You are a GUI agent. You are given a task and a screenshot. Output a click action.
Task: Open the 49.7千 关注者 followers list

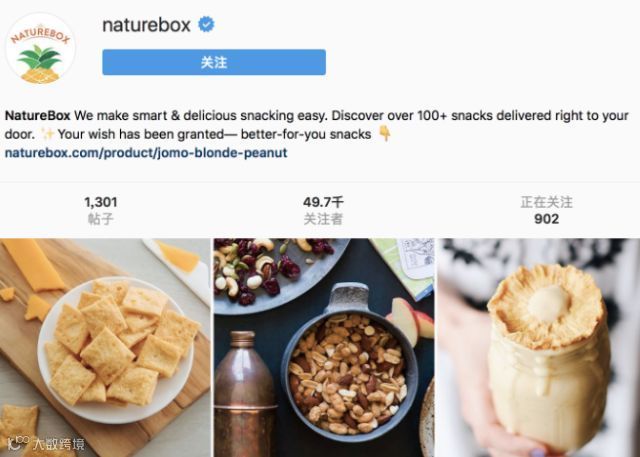[x=323, y=210]
